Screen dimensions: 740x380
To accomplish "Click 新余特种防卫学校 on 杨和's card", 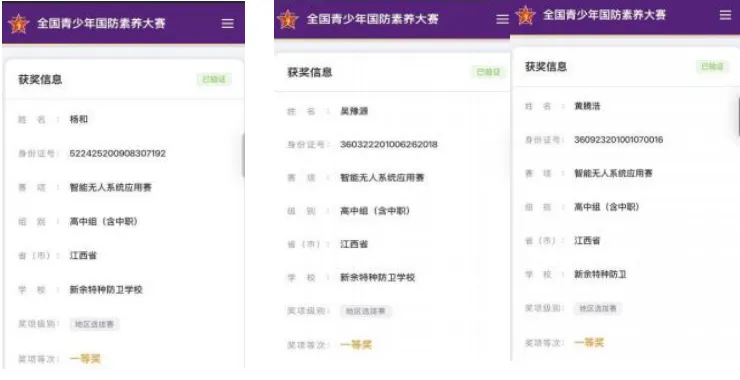I will [x=106, y=290].
